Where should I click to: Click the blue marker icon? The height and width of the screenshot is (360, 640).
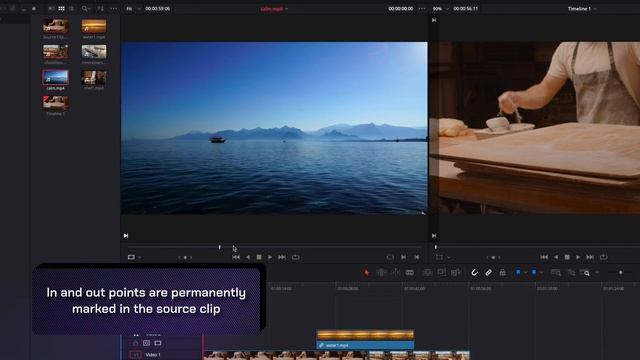pos(533,272)
